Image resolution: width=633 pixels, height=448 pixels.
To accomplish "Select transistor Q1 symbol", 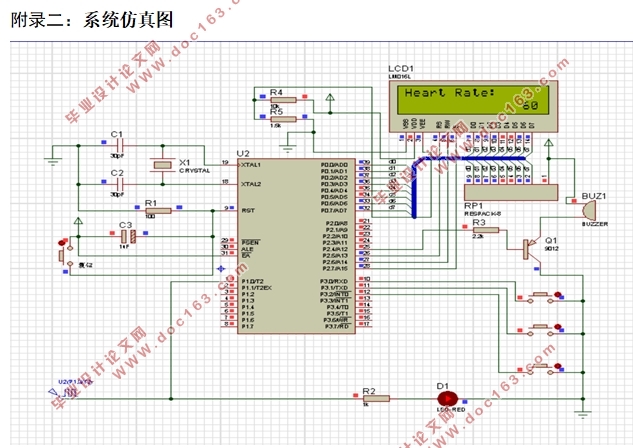I will coord(530,249).
